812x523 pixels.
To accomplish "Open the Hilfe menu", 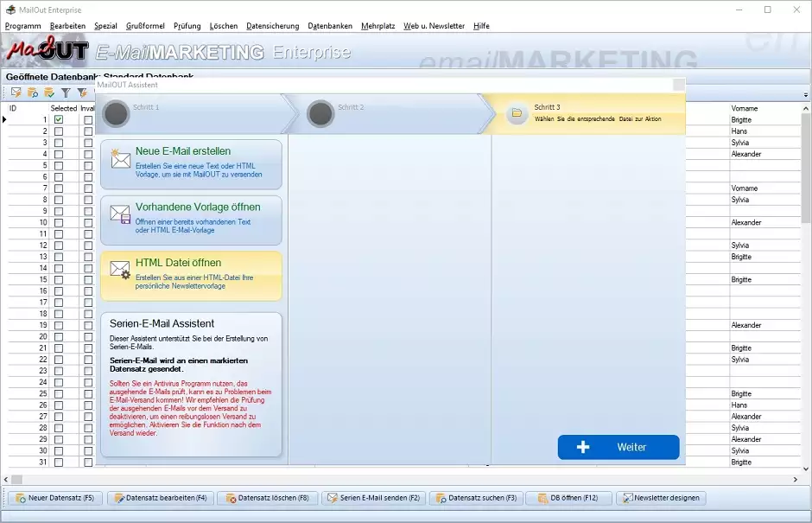I will [x=481, y=26].
